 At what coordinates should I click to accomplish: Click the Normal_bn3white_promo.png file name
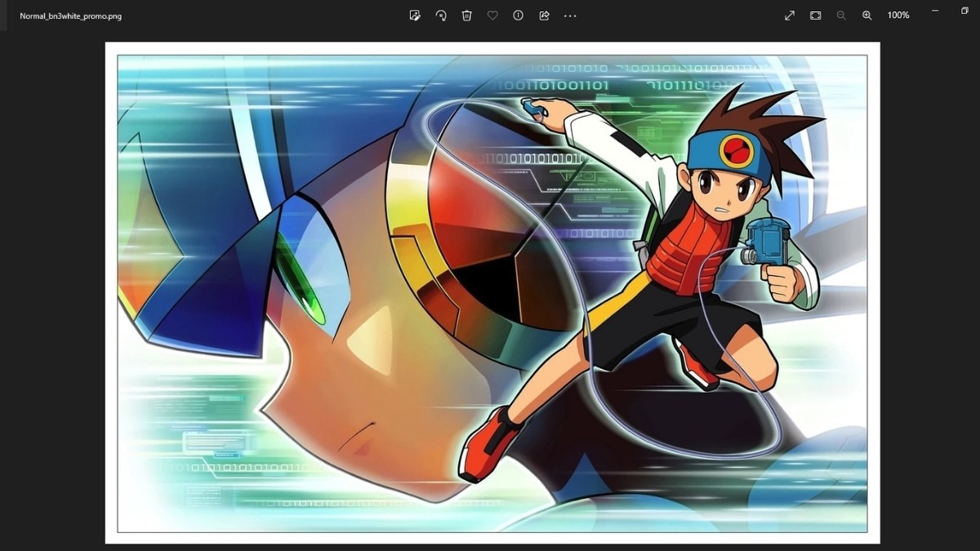coord(71,16)
